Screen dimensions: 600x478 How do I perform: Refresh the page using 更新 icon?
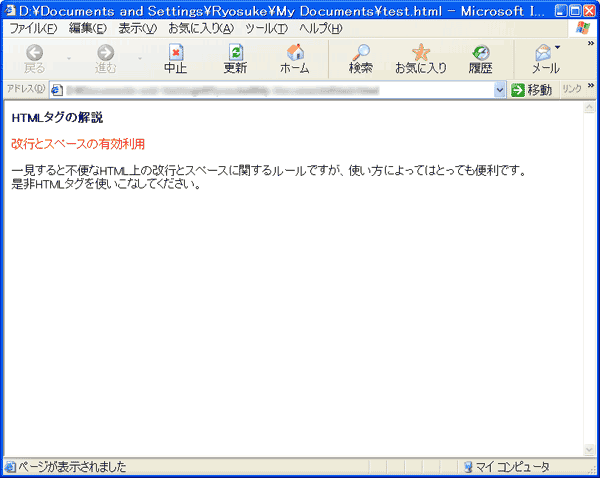click(x=235, y=54)
